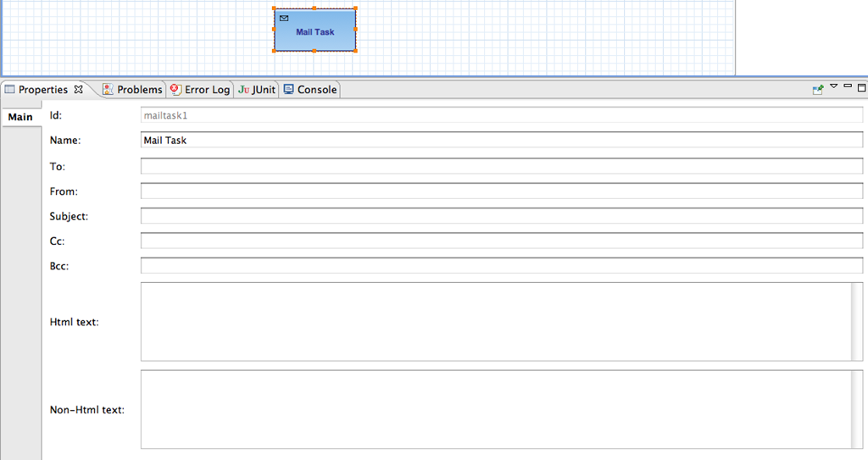The height and width of the screenshot is (460, 868).
Task: Click the envelope icon on the Mail Task node
Action: [284, 19]
